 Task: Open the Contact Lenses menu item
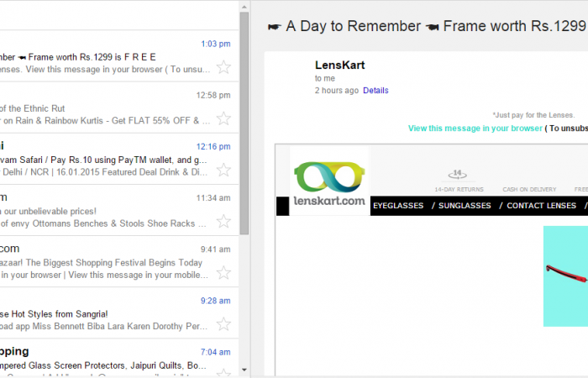click(539, 206)
